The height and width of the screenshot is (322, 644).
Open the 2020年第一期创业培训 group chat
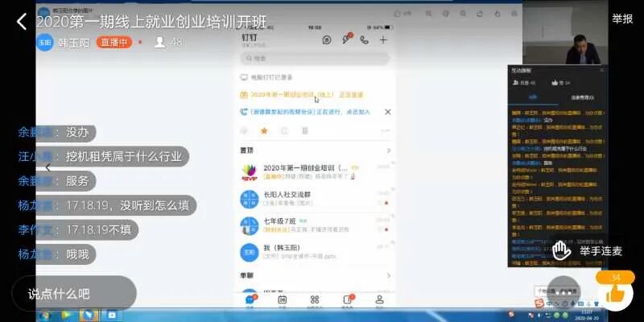[315, 172]
